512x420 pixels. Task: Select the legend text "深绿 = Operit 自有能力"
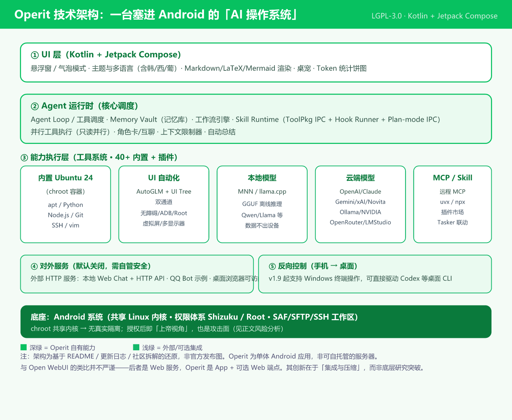tap(62, 348)
